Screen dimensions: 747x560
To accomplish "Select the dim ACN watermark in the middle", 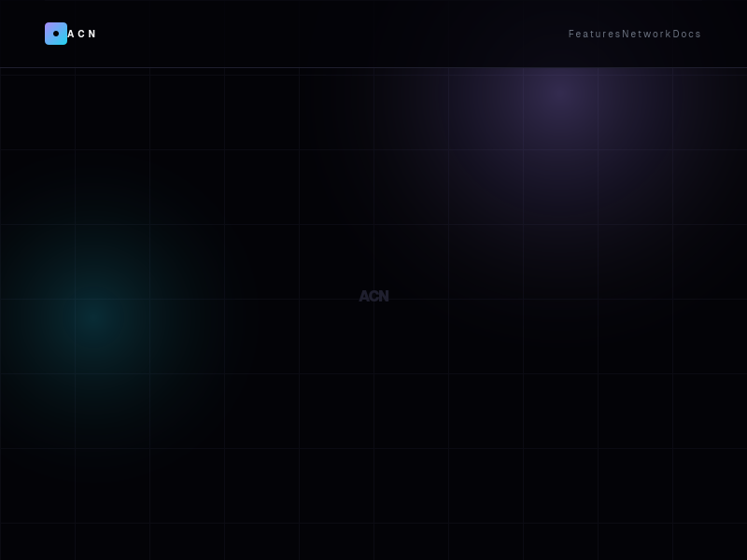I will [373, 296].
